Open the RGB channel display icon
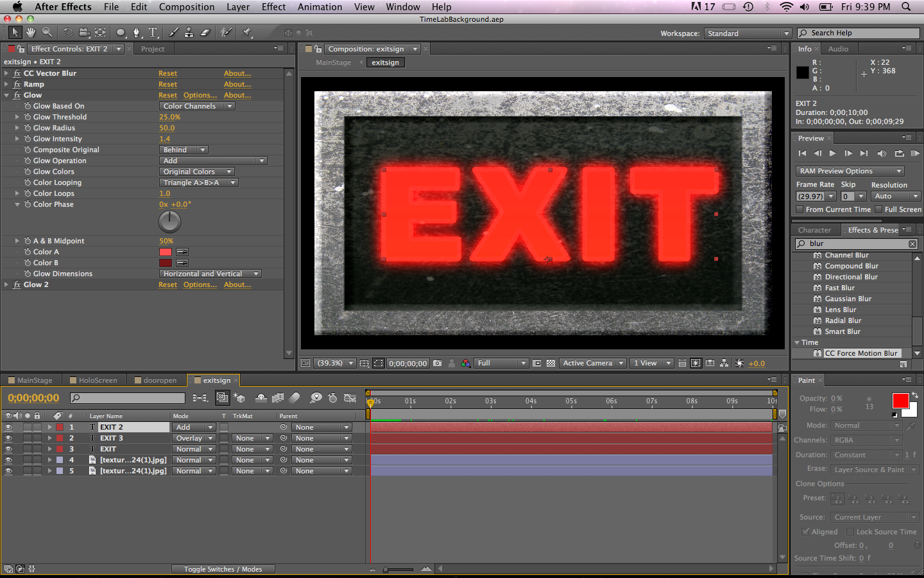924x578 pixels. point(466,363)
